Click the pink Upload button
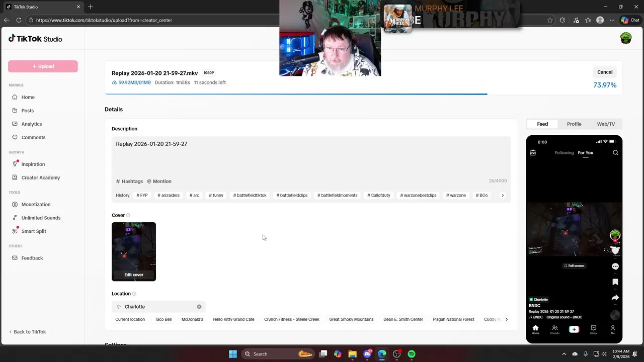644x362 pixels. (x=43, y=66)
